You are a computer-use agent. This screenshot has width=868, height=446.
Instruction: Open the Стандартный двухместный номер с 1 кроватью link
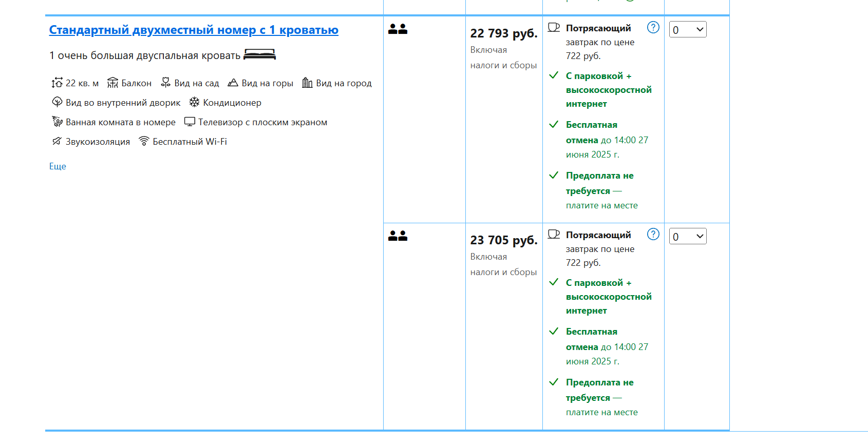tap(194, 30)
